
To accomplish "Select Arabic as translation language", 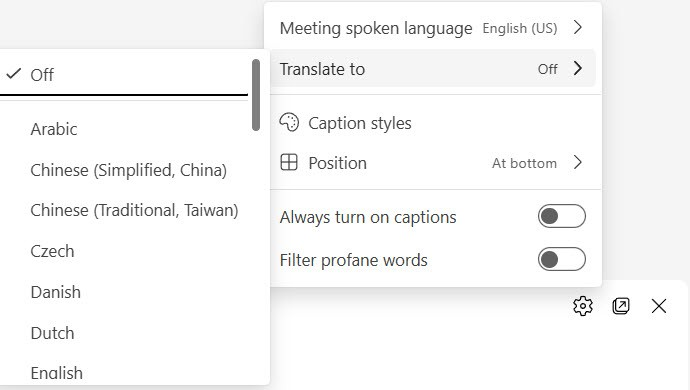I will click(124, 129).
